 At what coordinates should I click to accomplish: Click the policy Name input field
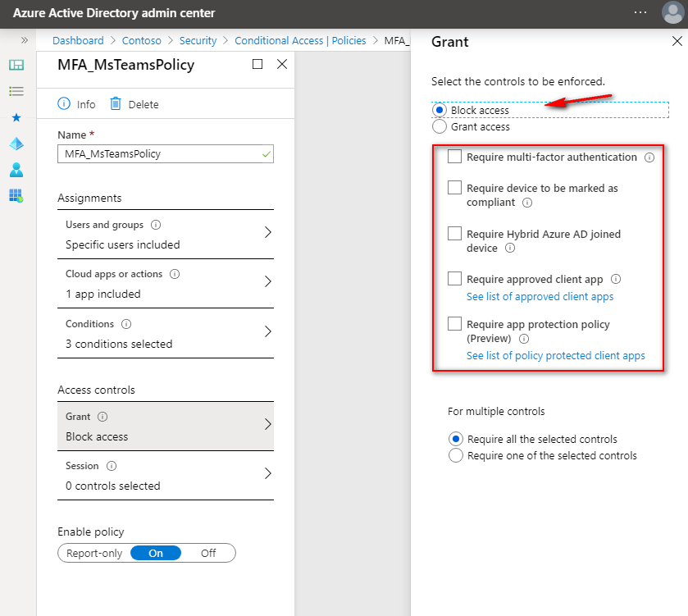coord(166,154)
